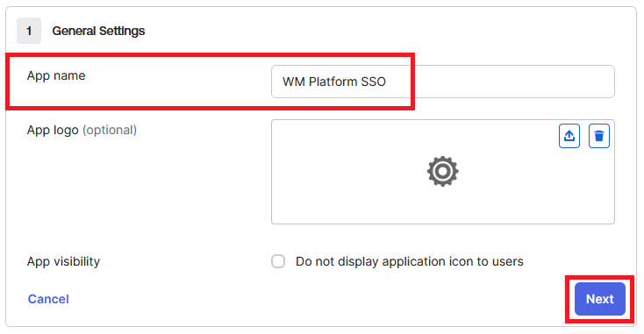Tick the app visibility checkbox

[x=278, y=261]
